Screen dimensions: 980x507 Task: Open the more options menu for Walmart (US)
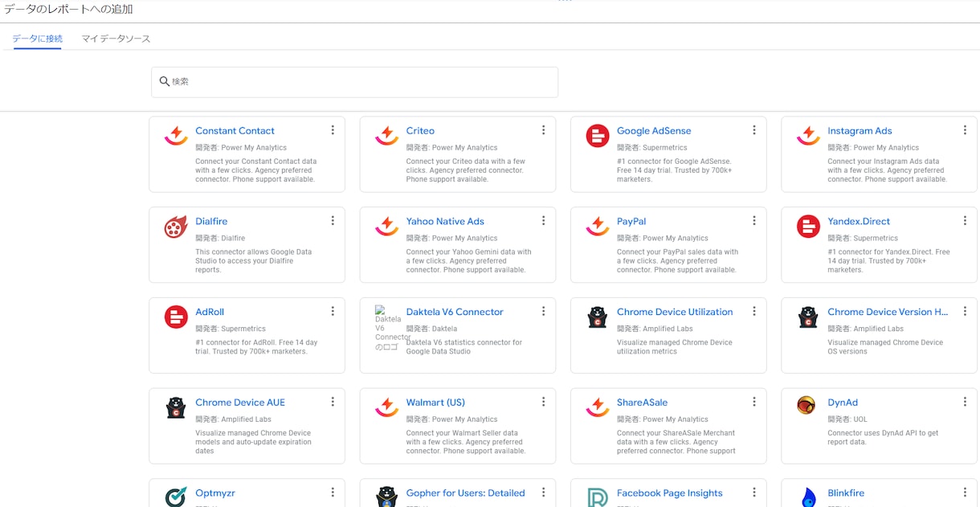click(543, 403)
